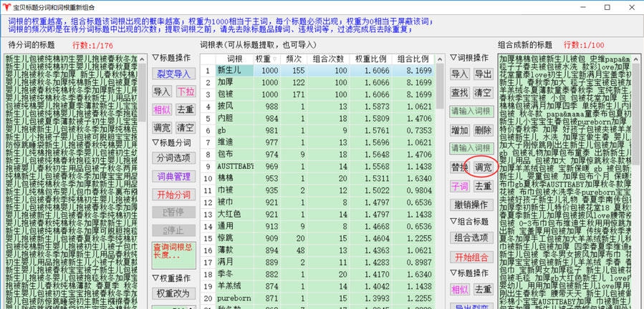The image size is (644, 309).
Task: Click 相似 under 组合标题's 标题操作 section
Action: (460, 289)
